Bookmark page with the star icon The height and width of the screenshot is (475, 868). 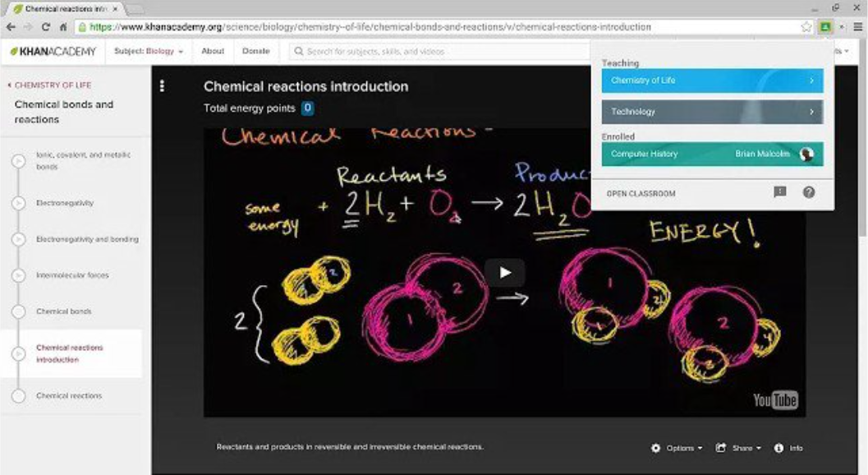tap(806, 26)
